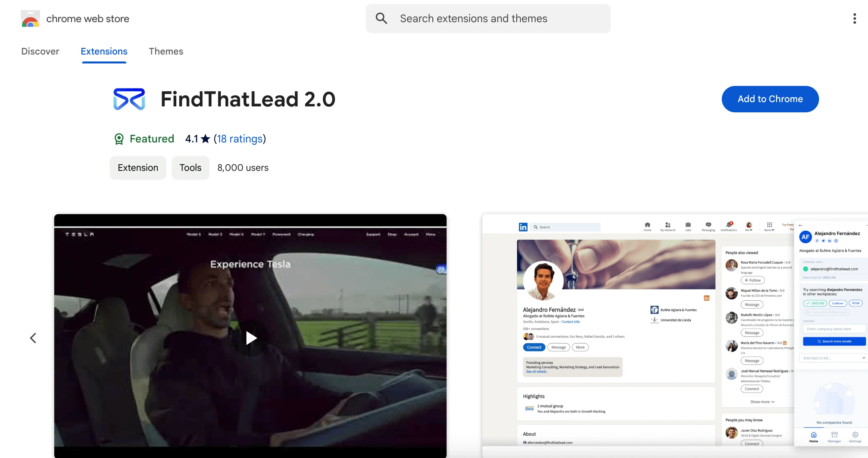This screenshot has height=458, width=868.
Task: Open the Discover tab
Action: click(x=40, y=51)
